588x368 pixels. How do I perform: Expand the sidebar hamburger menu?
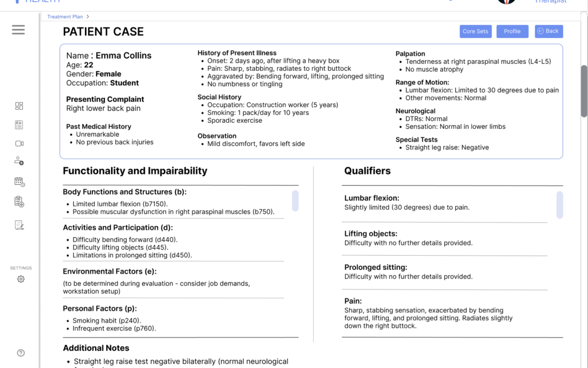coord(18,29)
